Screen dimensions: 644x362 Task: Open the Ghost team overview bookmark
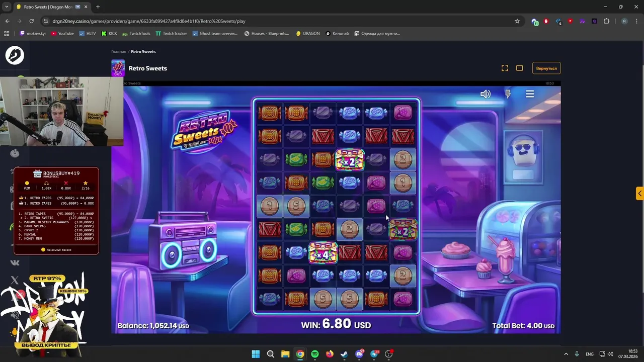(215, 33)
